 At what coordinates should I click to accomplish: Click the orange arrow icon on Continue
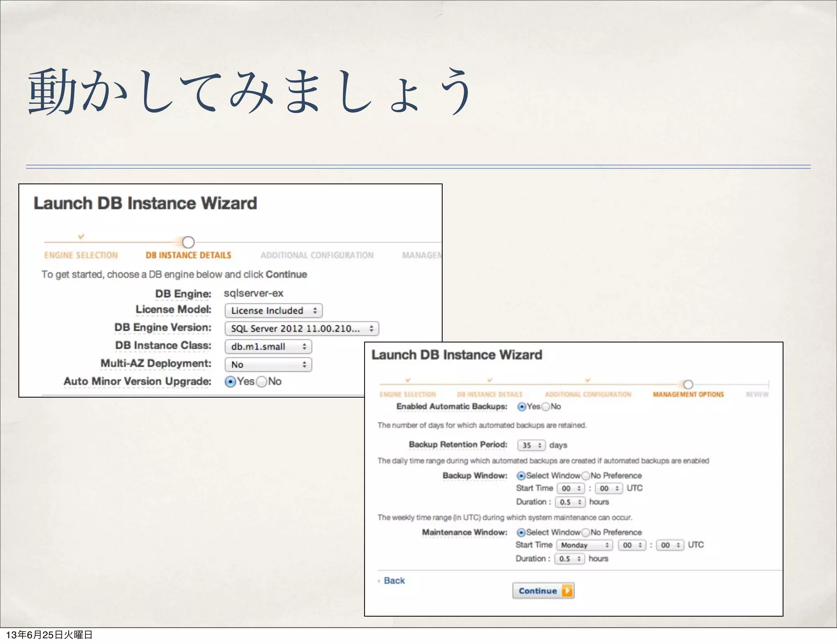point(567,591)
